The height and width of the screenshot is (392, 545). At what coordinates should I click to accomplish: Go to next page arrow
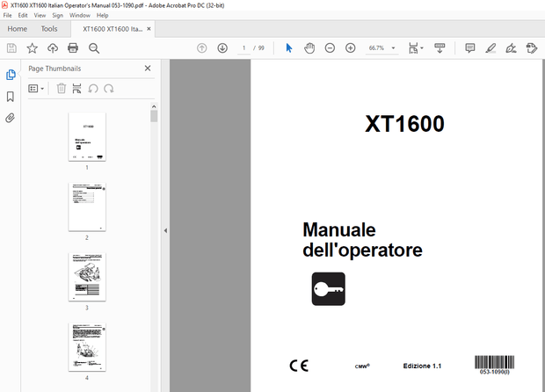[x=222, y=47]
